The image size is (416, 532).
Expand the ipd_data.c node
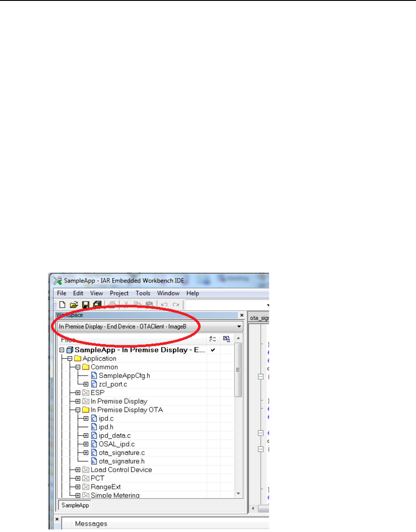pyautogui.click(x=86, y=435)
